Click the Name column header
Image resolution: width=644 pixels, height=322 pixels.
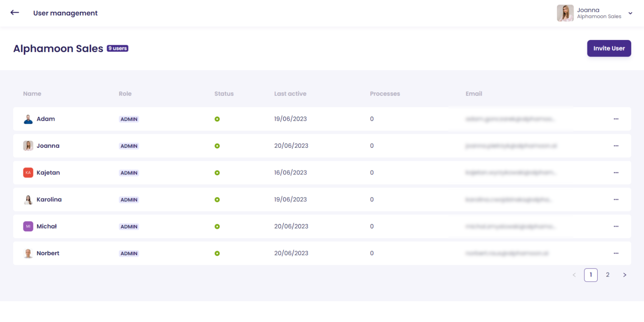coord(32,94)
